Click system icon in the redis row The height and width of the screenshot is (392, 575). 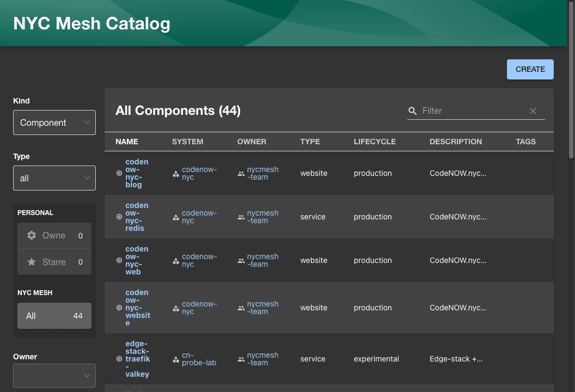176,217
